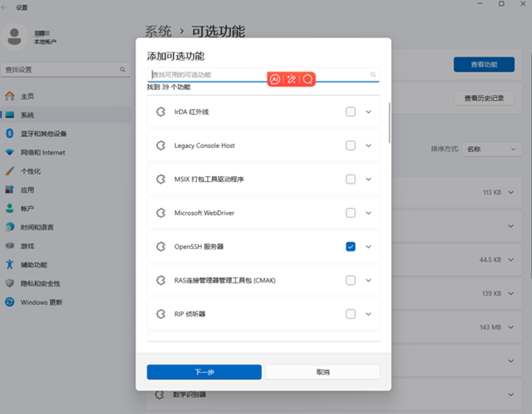Viewport: 532px width, 414px height.
Task: Tick the RAS连接管理器管理工具包 (CMAK) checkbox
Action: pos(350,280)
